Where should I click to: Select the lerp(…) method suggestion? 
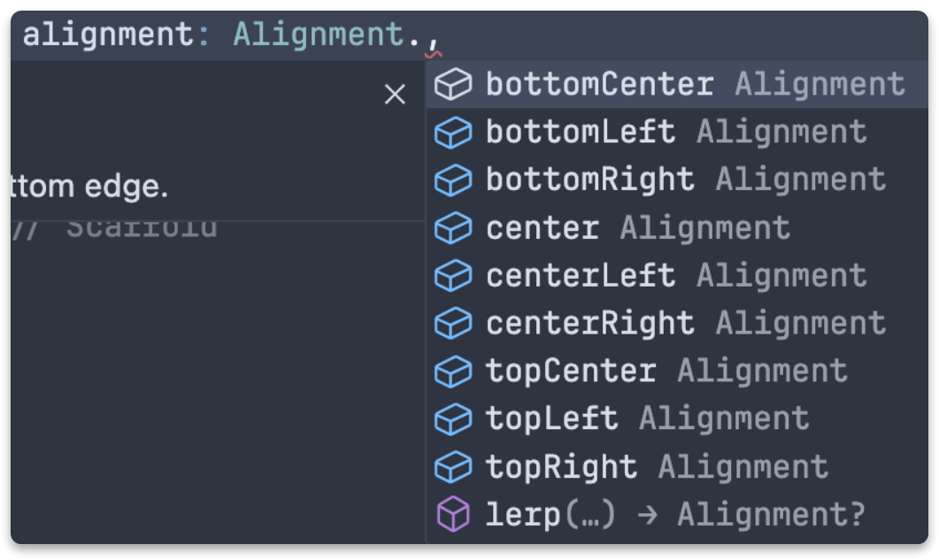[550, 515]
